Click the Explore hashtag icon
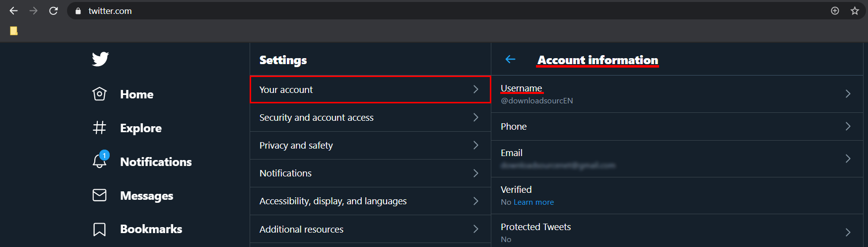 point(99,128)
